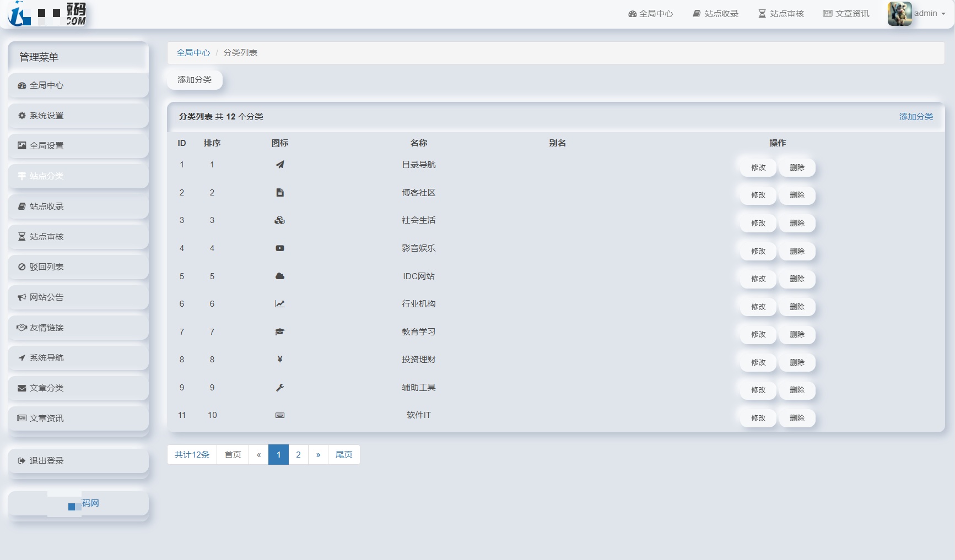955x560 pixels.
Task: Click 修改 for 社会生活
Action: (x=758, y=223)
